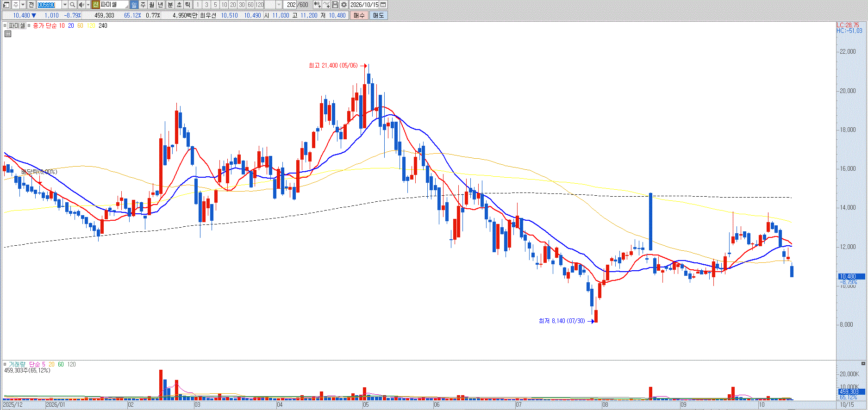The height and width of the screenshot is (410, 868).
Task: Open the stock search magnifier
Action: click(x=73, y=5)
